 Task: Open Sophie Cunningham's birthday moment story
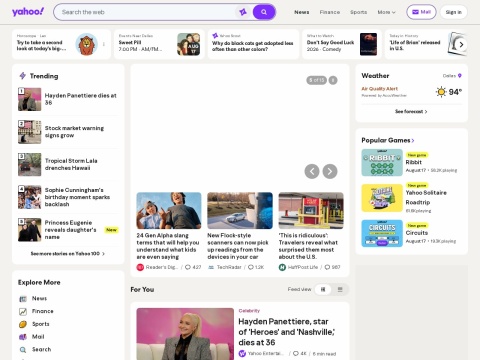[77, 197]
